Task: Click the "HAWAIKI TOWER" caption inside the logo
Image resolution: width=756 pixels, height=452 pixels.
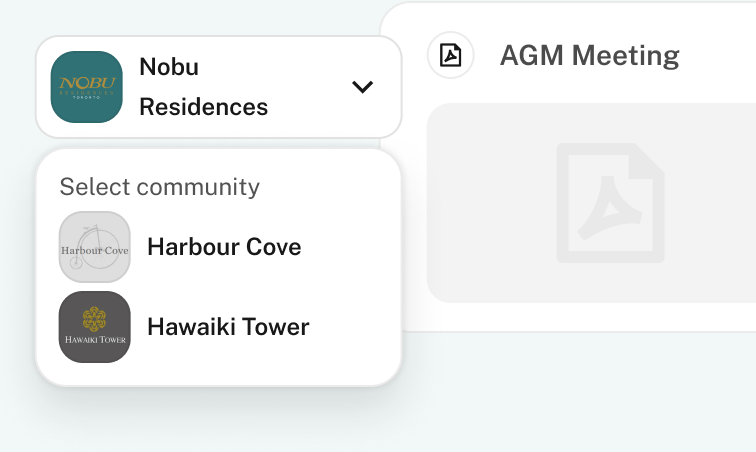Action: tap(95, 341)
